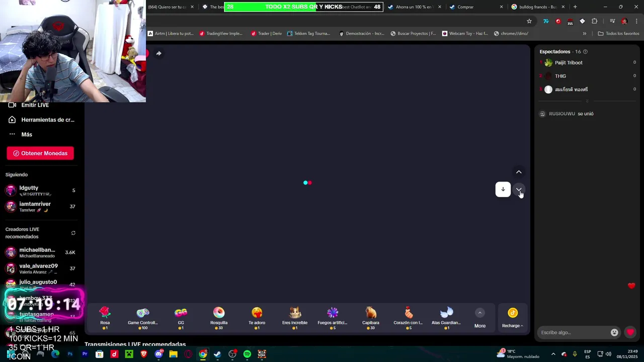The image size is (644, 362).
Task: Open the emoji picker in chat box
Action: pos(614,332)
